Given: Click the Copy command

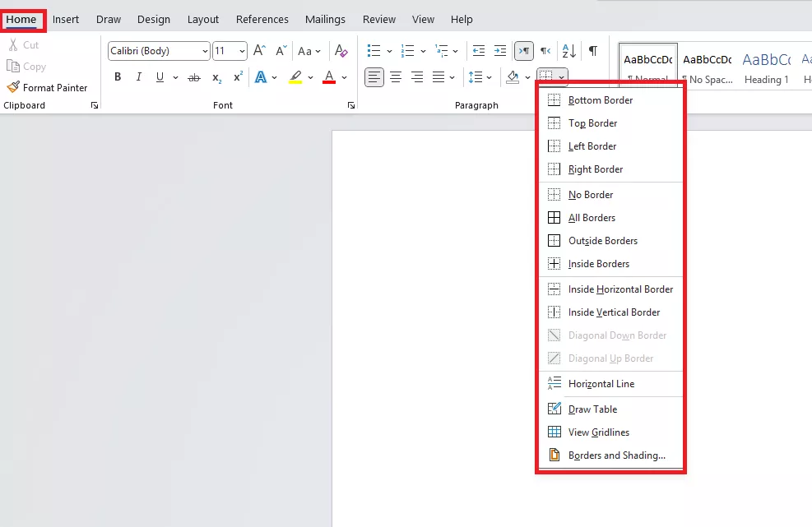Looking at the screenshot, I should 26,67.
